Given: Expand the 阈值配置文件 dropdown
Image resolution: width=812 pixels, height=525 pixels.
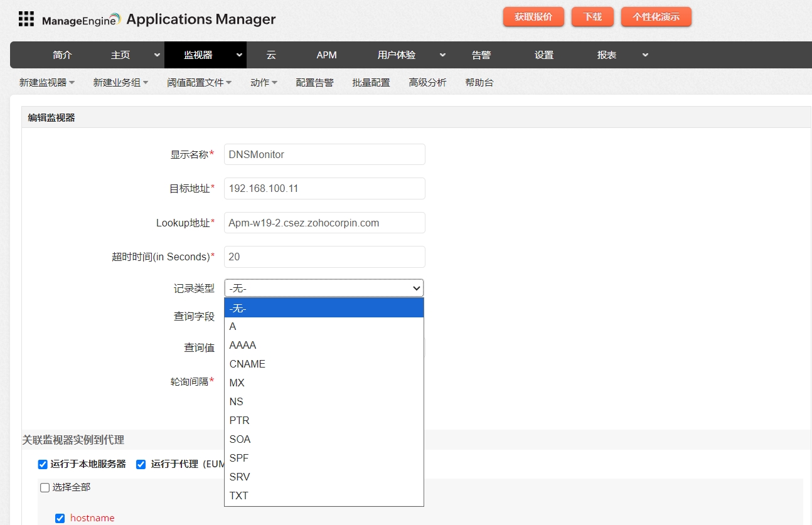Looking at the screenshot, I should tap(199, 82).
